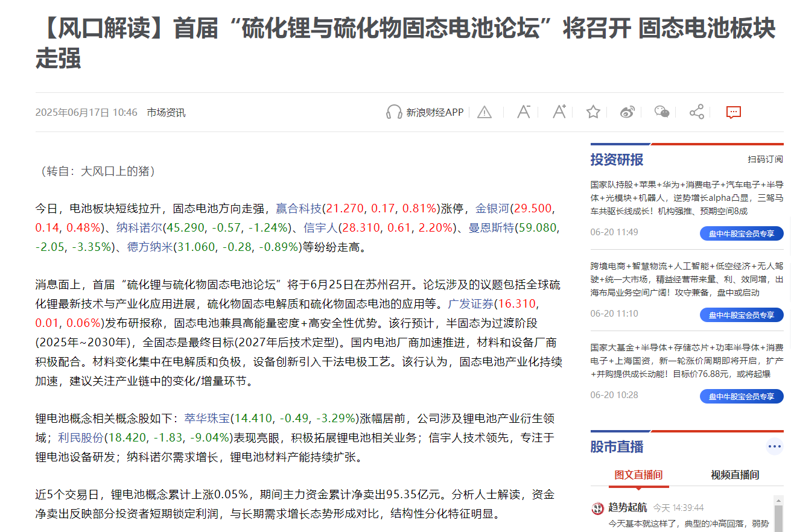Click 盘中牛股宝会员专享 button dated 06-20 11:10
The height and width of the screenshot is (532, 791).
click(742, 315)
